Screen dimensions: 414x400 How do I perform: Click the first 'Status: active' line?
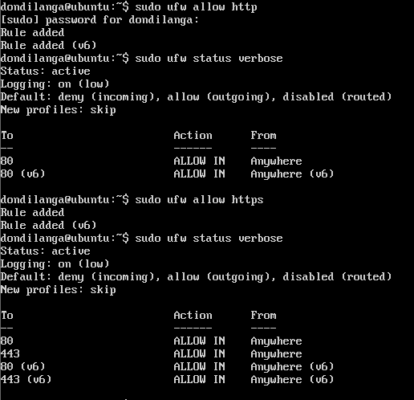pos(45,71)
